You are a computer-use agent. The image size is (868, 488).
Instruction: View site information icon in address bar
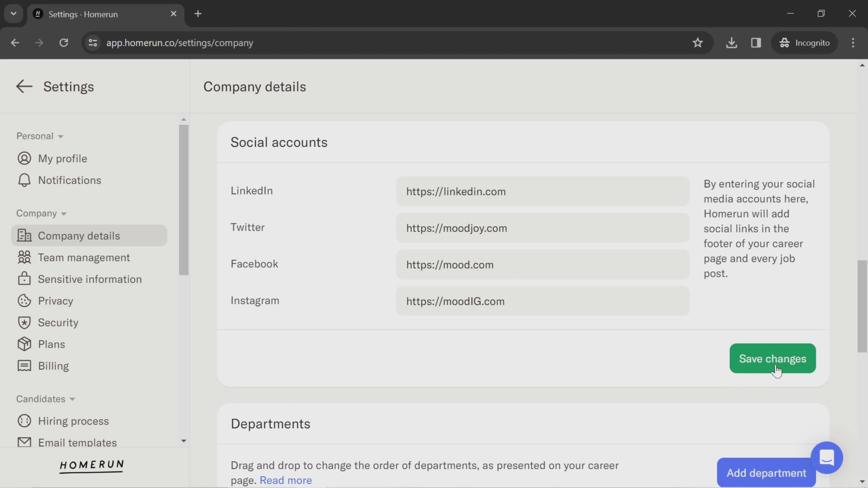(x=93, y=43)
